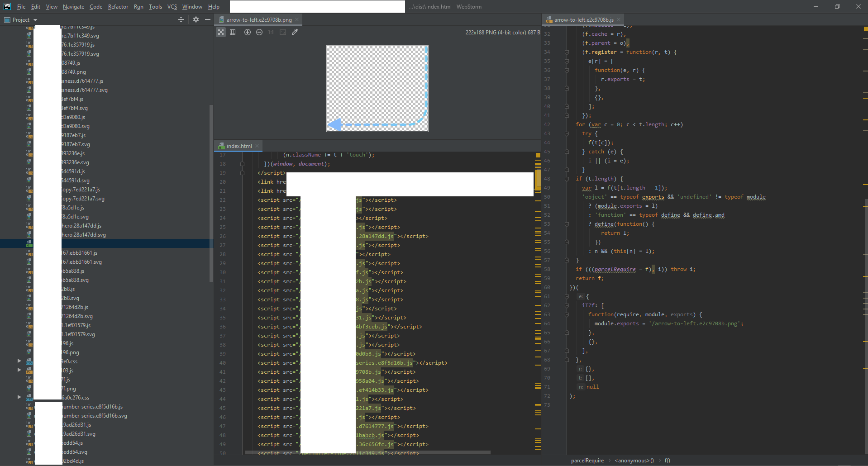This screenshot has width=868, height=466.
Task: Select parcelRequire in the breadcrumb bar
Action: point(587,461)
